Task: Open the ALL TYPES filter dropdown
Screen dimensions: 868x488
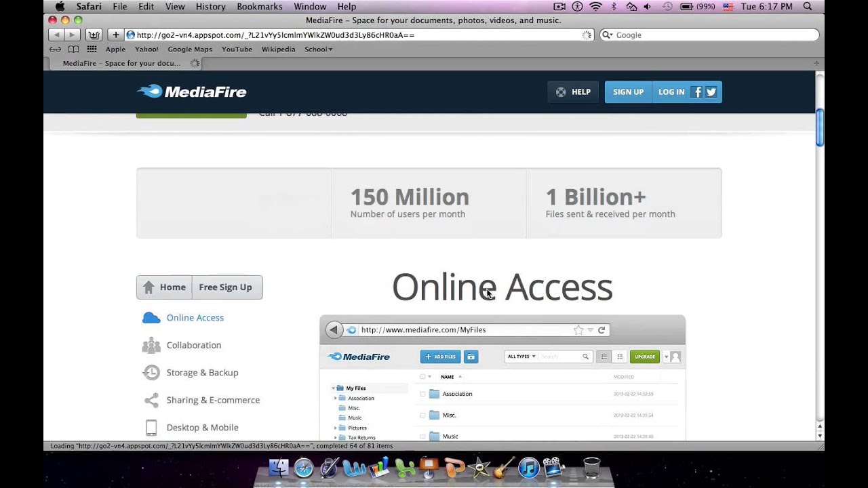Action: [x=521, y=357]
